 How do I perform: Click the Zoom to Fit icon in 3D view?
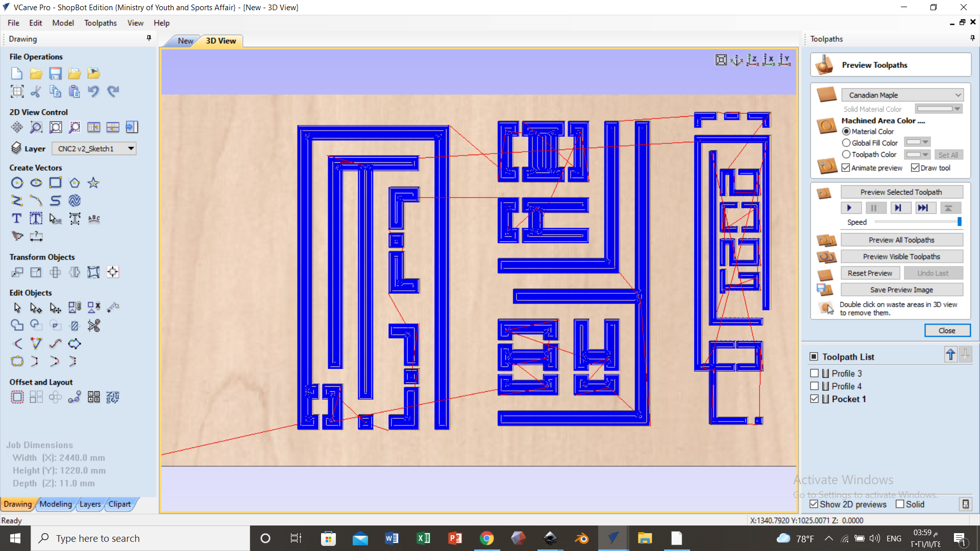(721, 60)
